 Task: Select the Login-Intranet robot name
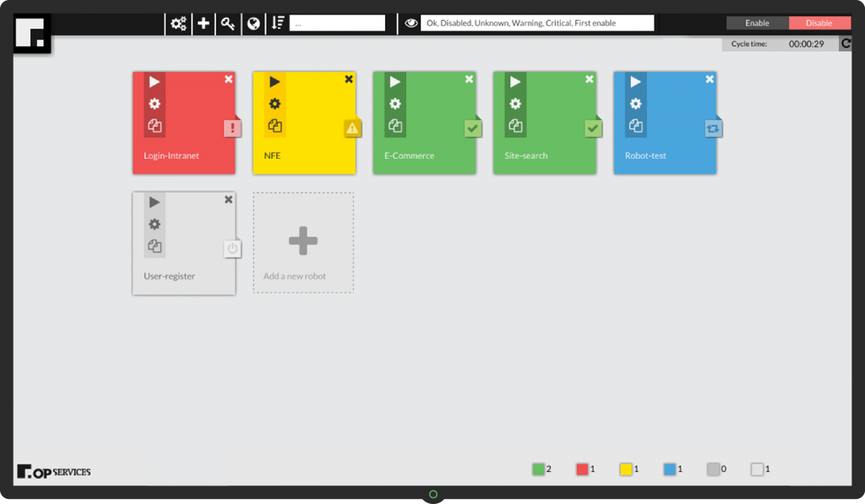[x=171, y=156]
